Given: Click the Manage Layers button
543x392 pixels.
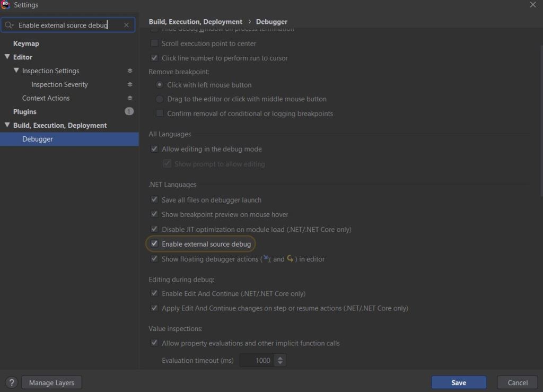Looking at the screenshot, I should [51, 382].
